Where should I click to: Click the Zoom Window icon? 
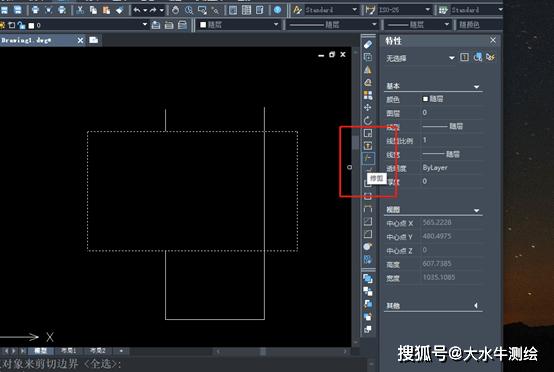coord(202,10)
